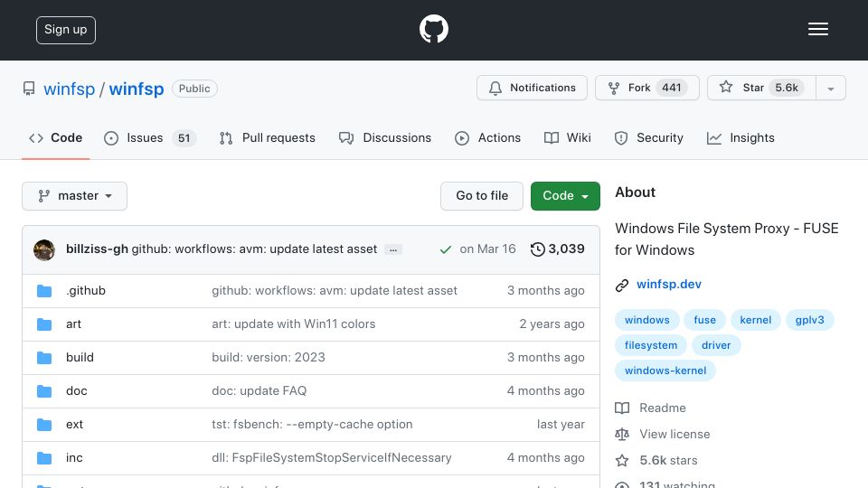Select the windows topic tag
Viewport: 868px width, 488px height.
click(647, 320)
